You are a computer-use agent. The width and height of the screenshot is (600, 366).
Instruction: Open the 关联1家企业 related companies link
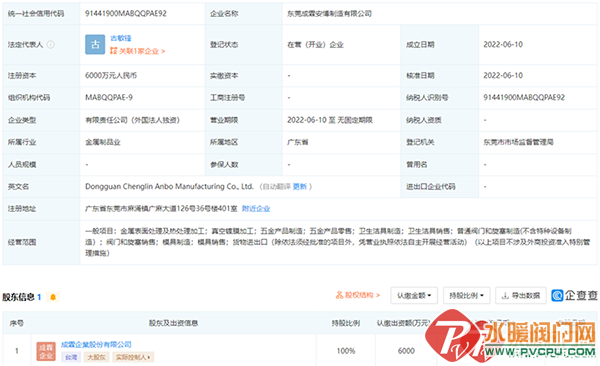[137, 51]
